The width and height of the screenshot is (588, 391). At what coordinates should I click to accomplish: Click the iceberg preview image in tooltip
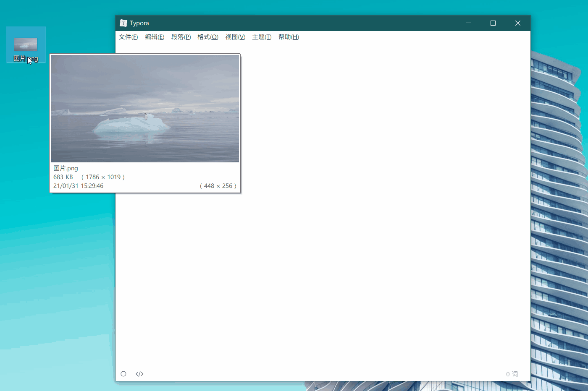(145, 109)
